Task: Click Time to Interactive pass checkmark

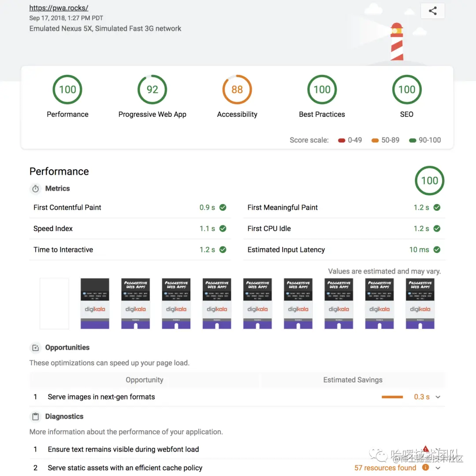Action: [x=223, y=250]
